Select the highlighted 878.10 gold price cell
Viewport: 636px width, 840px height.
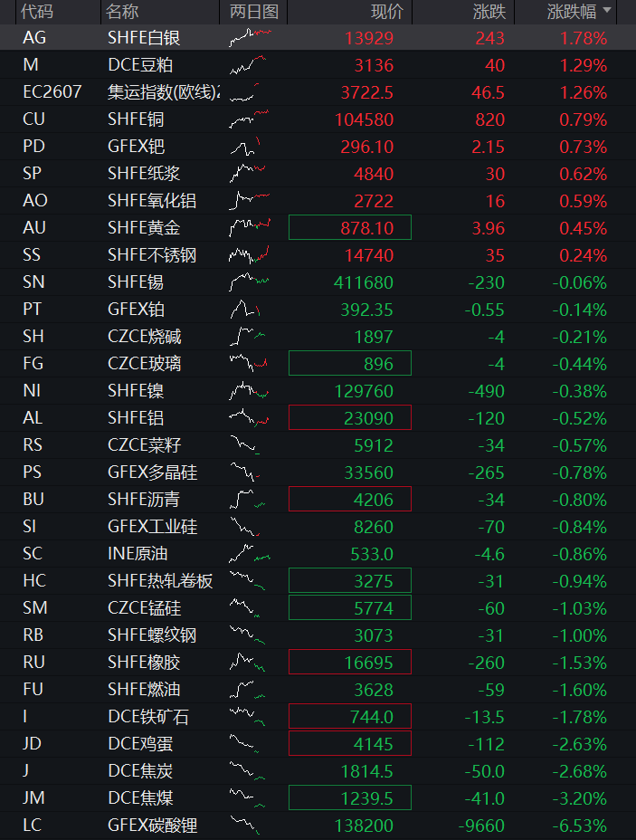(350, 228)
